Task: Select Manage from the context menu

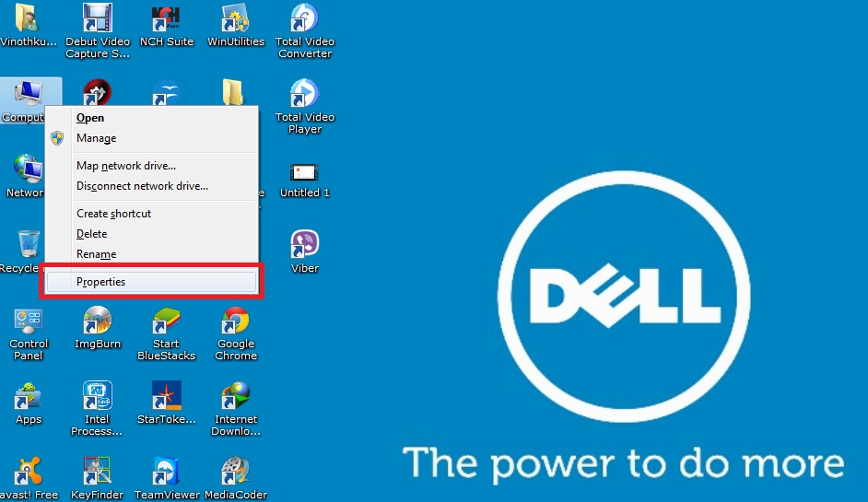Action: pos(151,138)
